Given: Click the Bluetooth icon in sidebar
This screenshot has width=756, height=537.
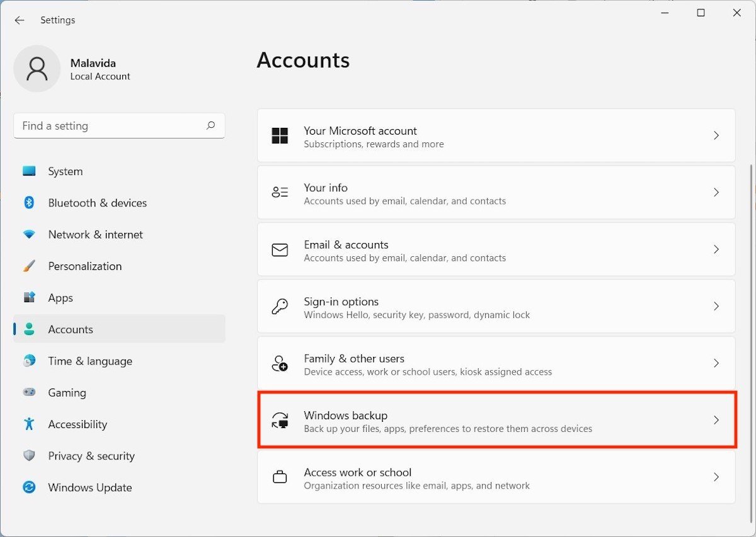Looking at the screenshot, I should 29,203.
